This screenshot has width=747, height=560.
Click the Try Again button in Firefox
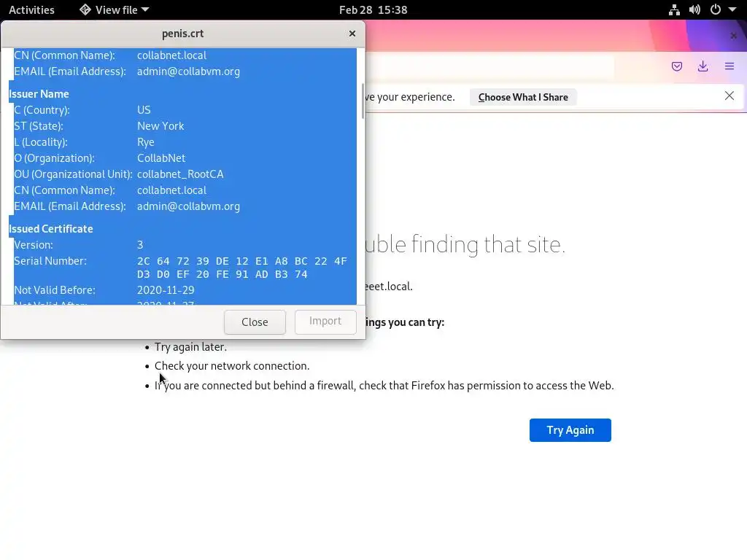(x=570, y=430)
